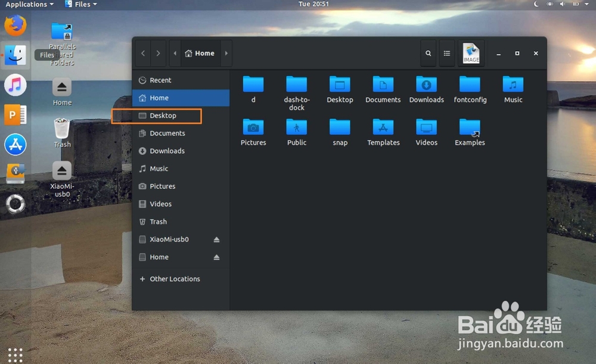Show applications grid at dock bottom
Screen dimensions: 596x364
tap(15, 355)
